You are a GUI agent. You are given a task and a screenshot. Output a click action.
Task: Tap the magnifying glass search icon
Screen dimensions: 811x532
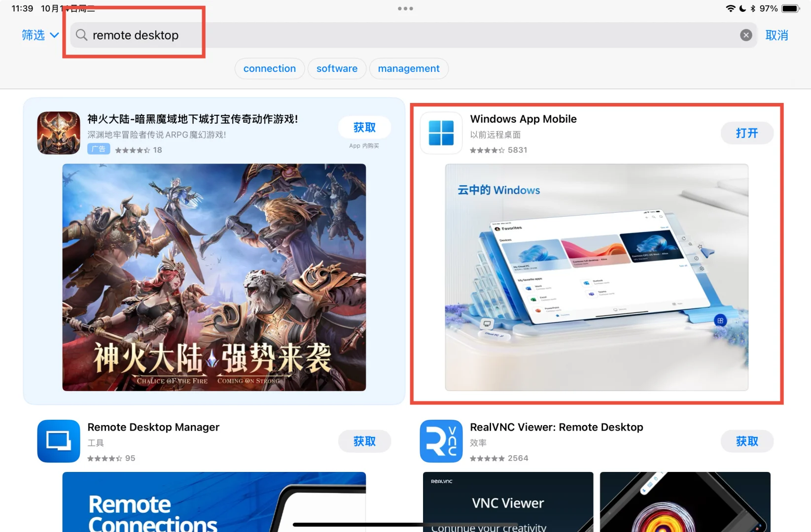[x=81, y=35]
